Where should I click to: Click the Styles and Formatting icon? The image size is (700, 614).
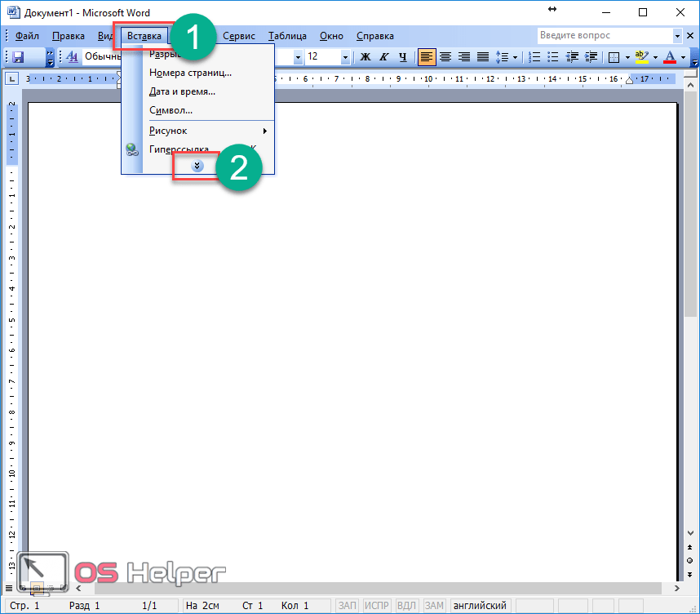click(x=72, y=57)
